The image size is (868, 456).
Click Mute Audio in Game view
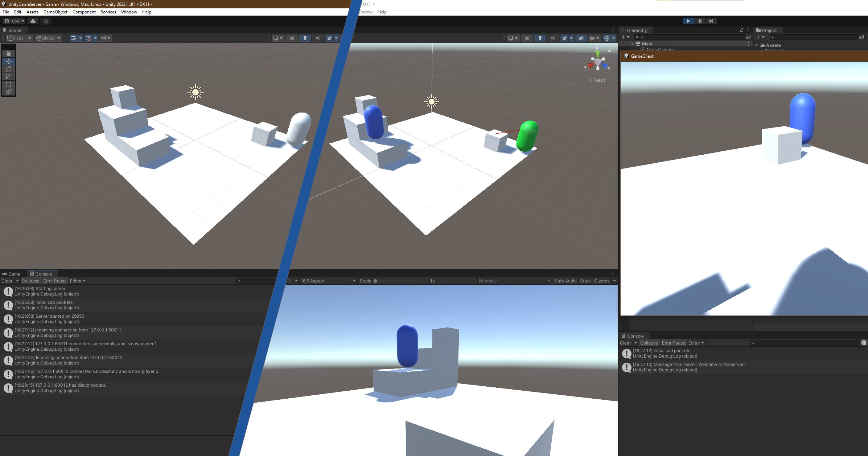[565, 281]
